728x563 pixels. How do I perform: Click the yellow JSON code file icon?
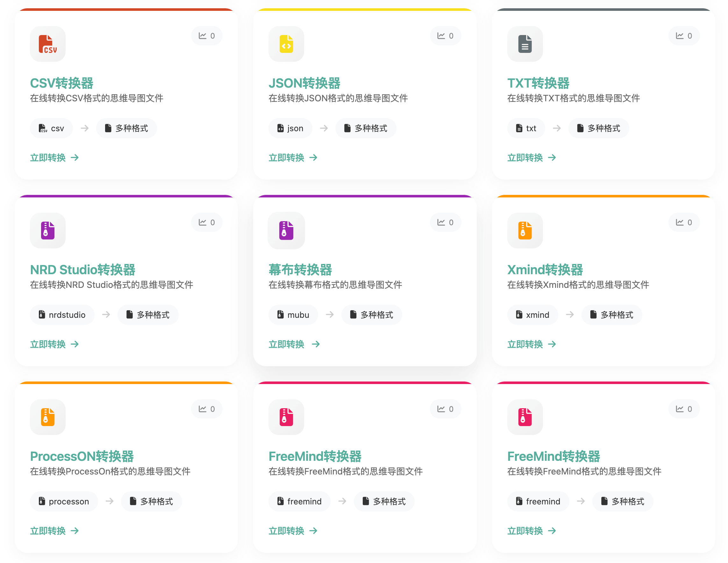point(286,44)
